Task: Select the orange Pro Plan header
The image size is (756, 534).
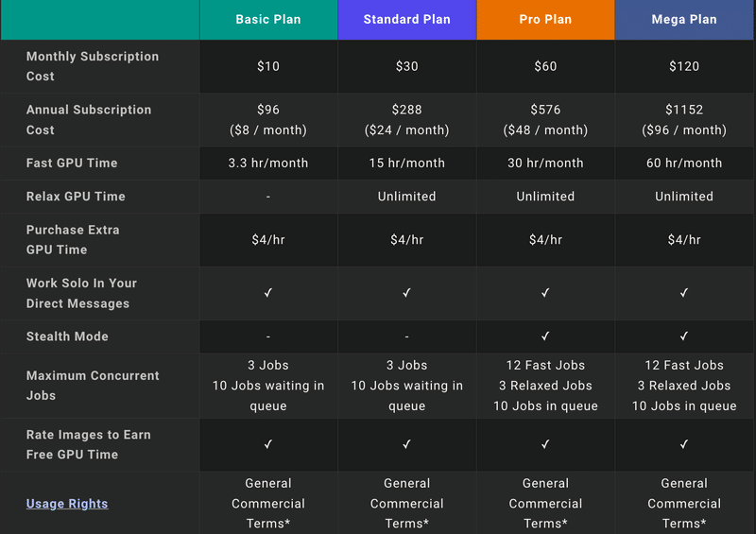Action: tap(545, 19)
